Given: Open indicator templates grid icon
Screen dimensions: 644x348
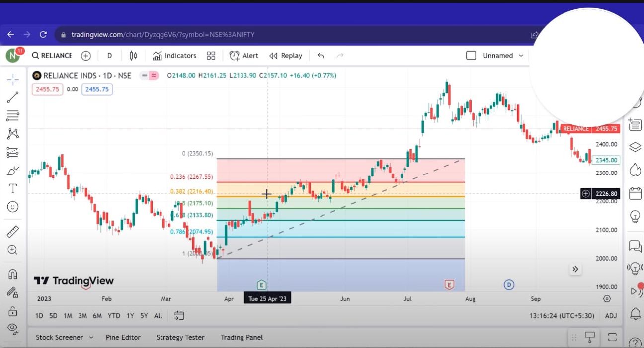Looking at the screenshot, I should coord(211,56).
